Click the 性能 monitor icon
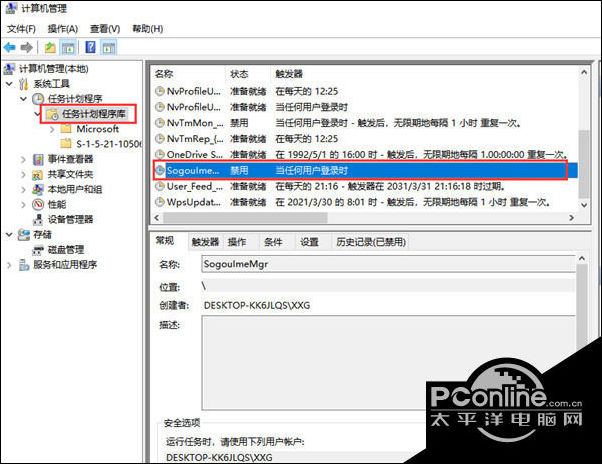The image size is (602, 464). [38, 204]
